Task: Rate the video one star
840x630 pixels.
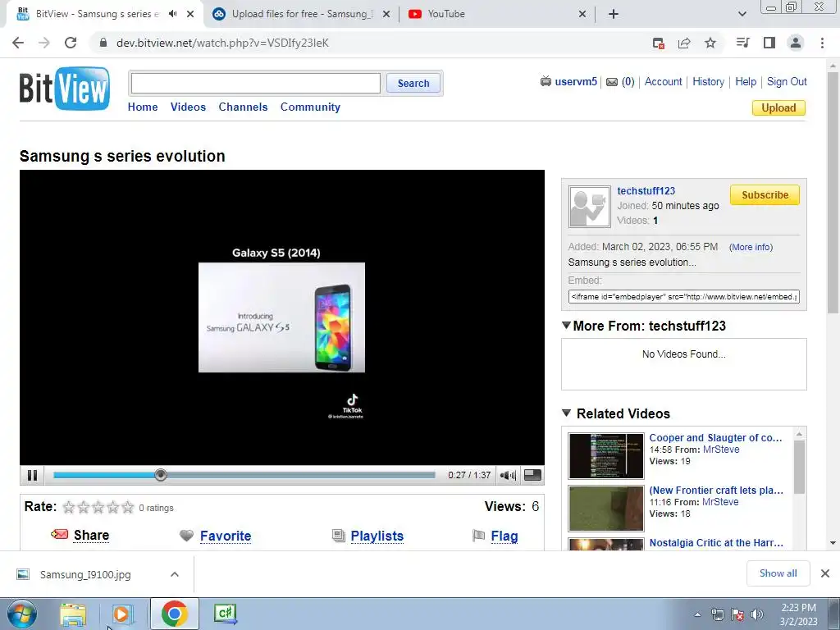Action: tap(69, 507)
